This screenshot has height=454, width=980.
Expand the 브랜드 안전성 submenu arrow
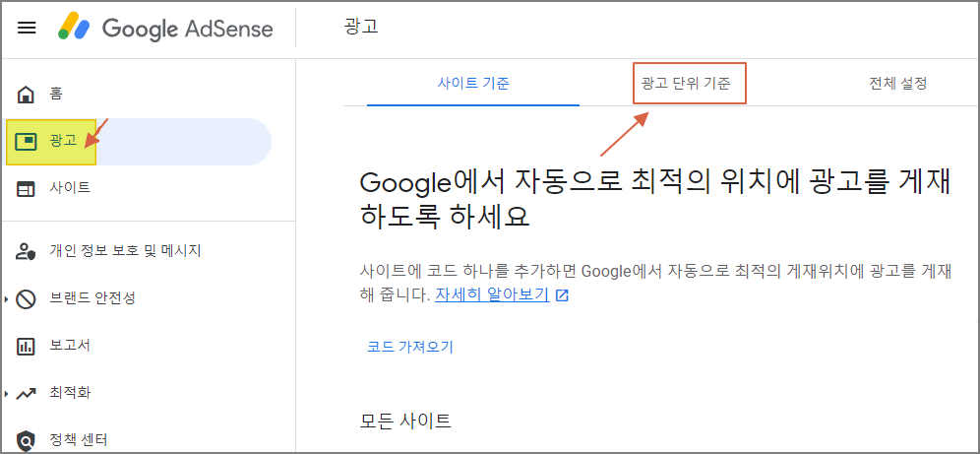(x=6, y=299)
